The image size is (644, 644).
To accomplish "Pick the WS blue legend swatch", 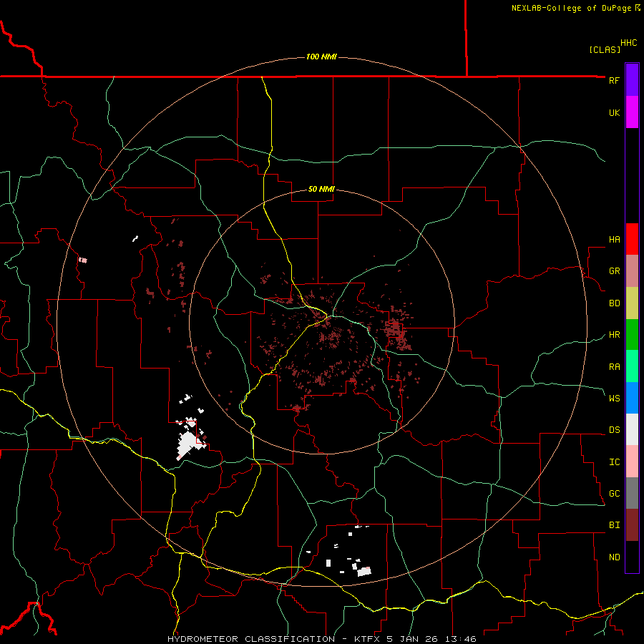I will click(x=632, y=398).
